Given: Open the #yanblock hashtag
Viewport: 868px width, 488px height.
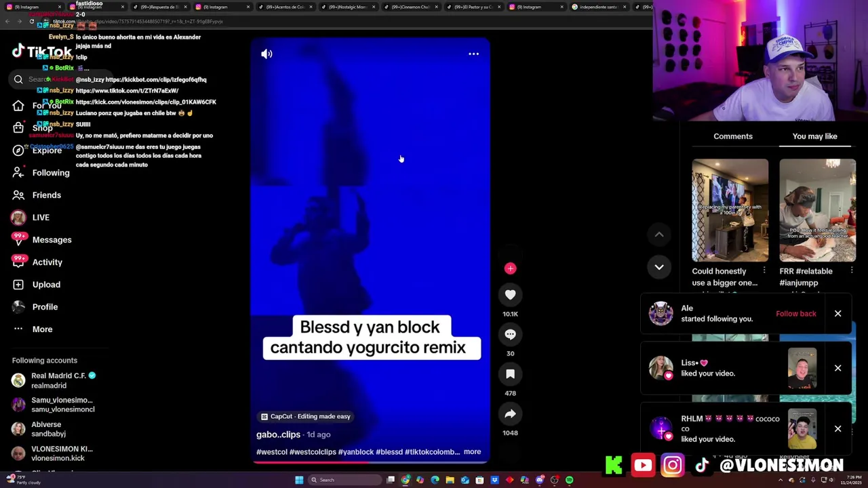Looking at the screenshot, I should pos(356,451).
